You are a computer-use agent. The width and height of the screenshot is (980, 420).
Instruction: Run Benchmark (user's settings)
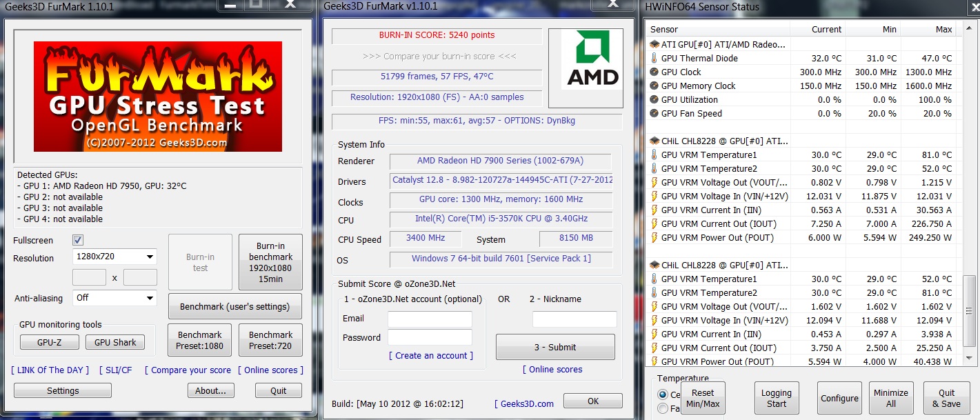click(x=235, y=306)
